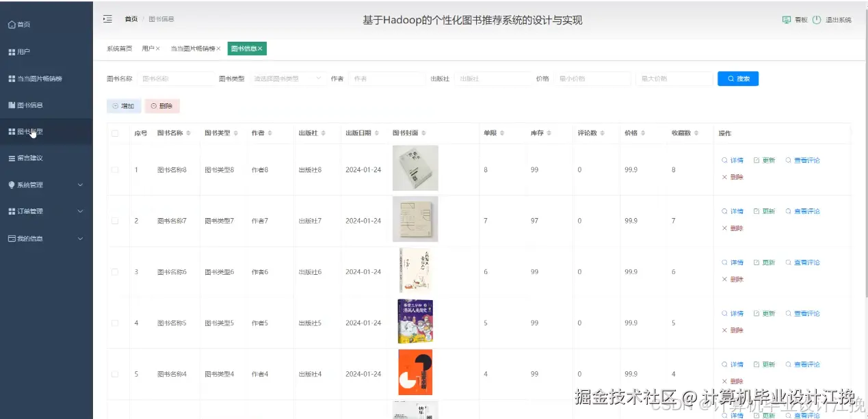Expand the 我的信息 submenu
Screen dimensions: 868x419
(x=80, y=239)
